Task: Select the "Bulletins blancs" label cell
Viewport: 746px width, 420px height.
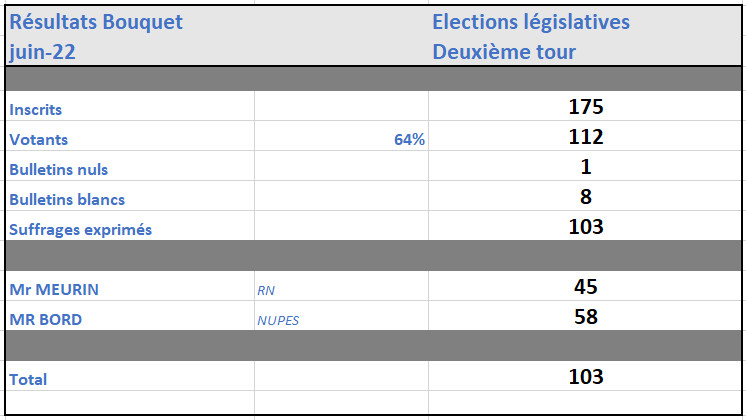Action: (x=67, y=199)
